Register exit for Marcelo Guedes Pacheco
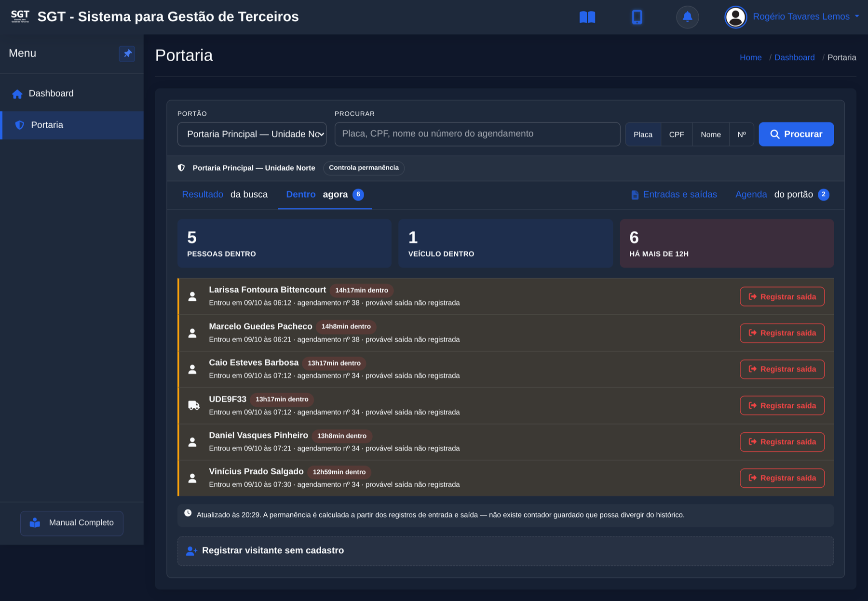 click(x=782, y=333)
